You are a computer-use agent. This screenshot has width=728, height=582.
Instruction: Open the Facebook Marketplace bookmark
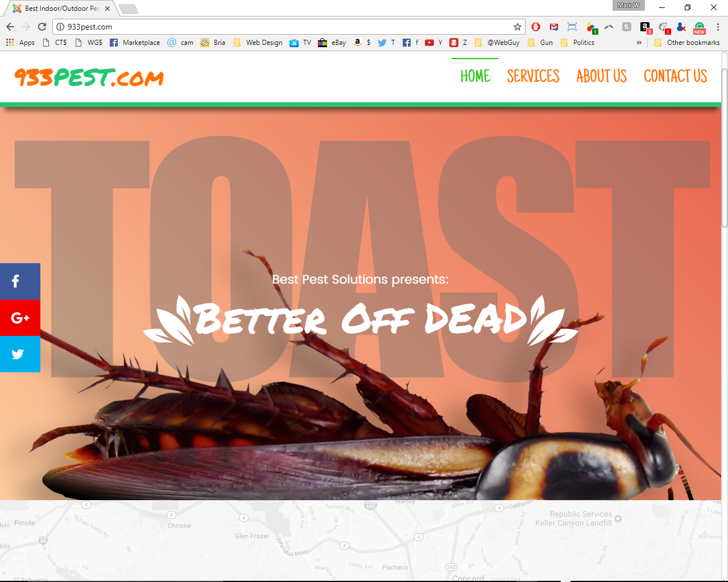(x=135, y=43)
